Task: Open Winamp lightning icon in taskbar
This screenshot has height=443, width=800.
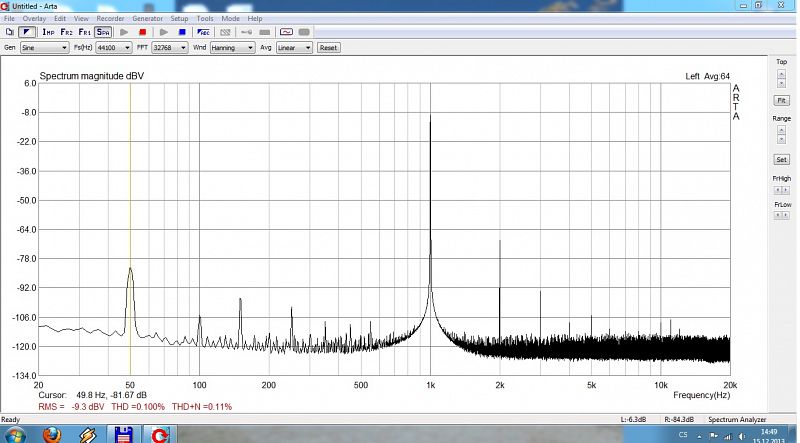Action: (88, 435)
